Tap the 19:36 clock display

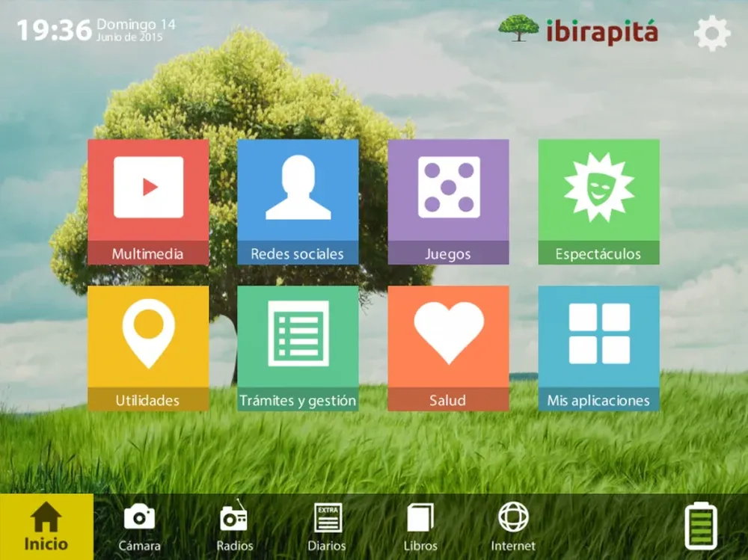pyautogui.click(x=54, y=31)
